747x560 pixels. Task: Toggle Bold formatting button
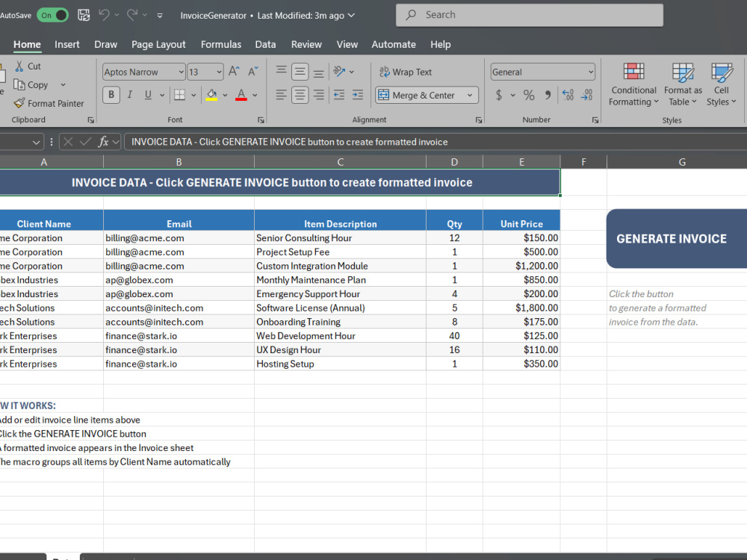click(111, 95)
